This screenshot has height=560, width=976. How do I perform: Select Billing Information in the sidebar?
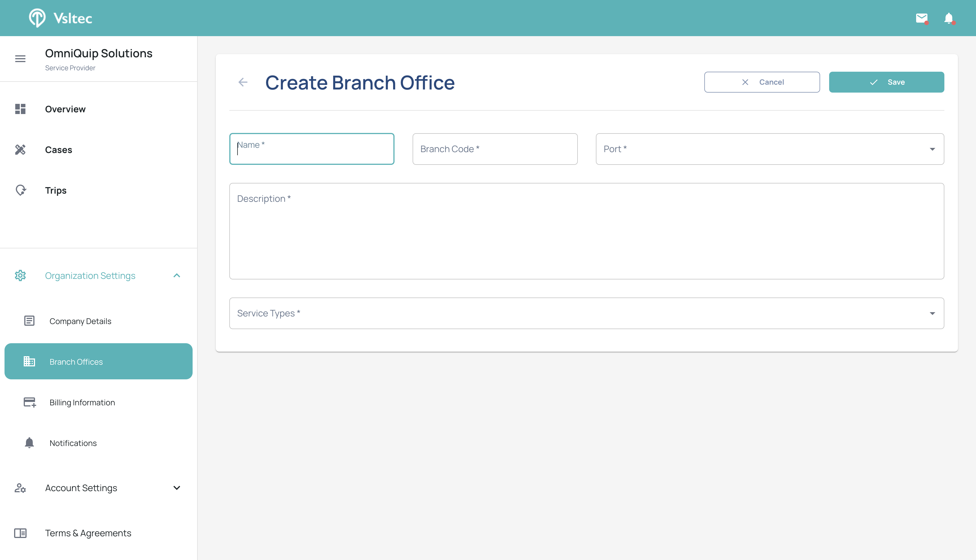pyautogui.click(x=99, y=402)
